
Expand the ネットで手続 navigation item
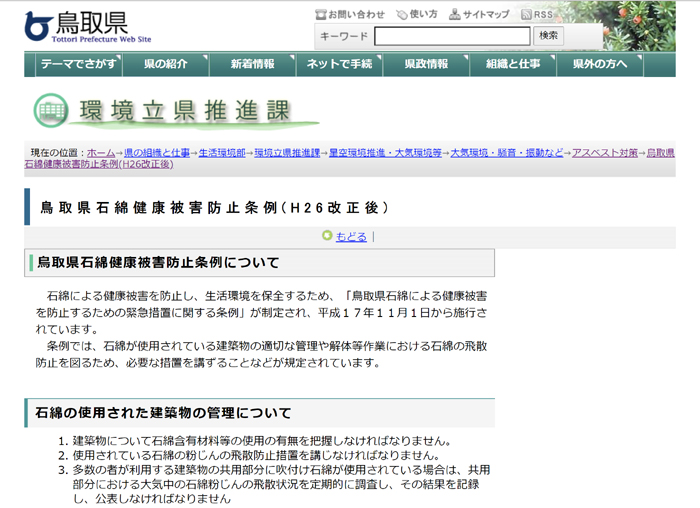339,64
